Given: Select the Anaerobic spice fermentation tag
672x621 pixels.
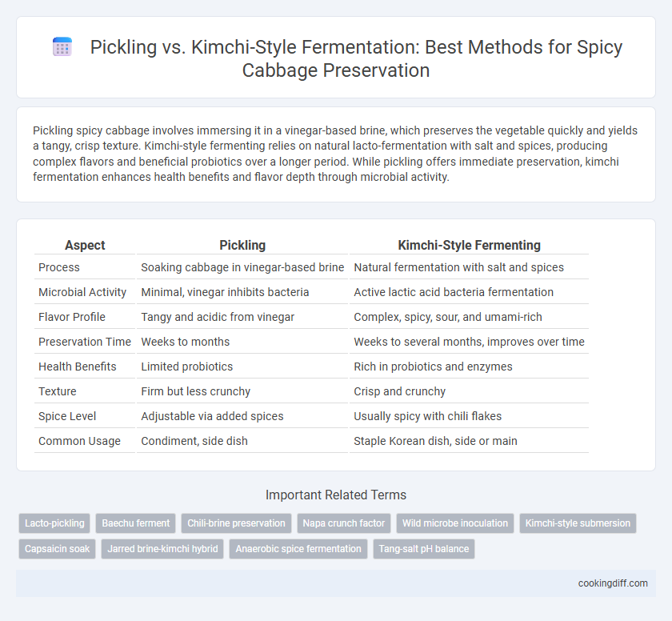Looking at the screenshot, I should (298, 548).
